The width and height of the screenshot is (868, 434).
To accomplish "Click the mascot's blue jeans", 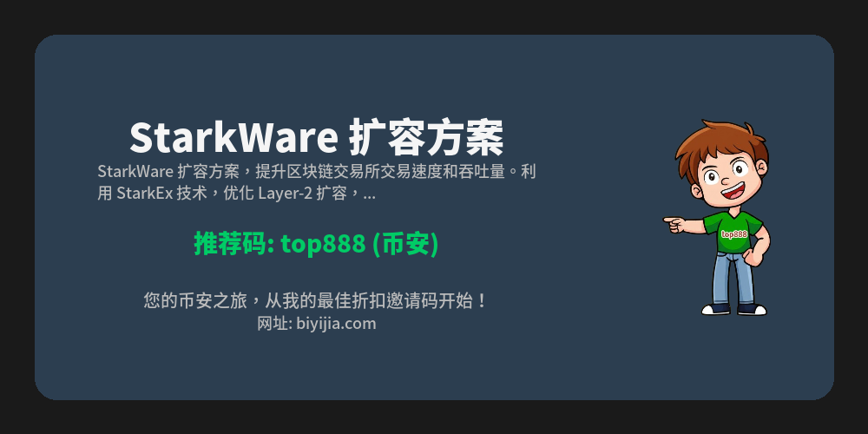I will point(734,279).
